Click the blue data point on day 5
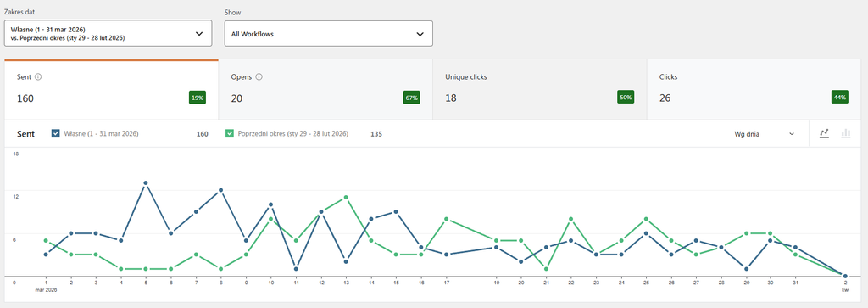The width and height of the screenshot is (868, 308). tap(146, 182)
